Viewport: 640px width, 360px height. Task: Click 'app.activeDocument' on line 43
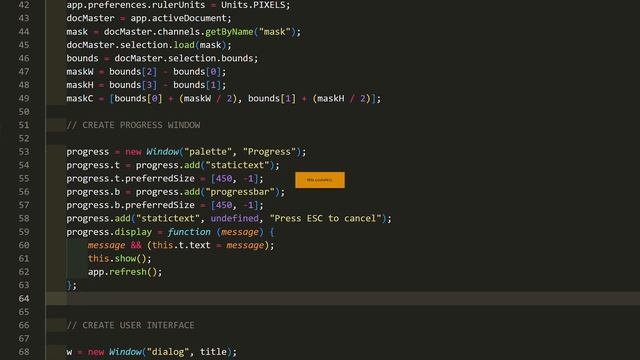click(178, 18)
